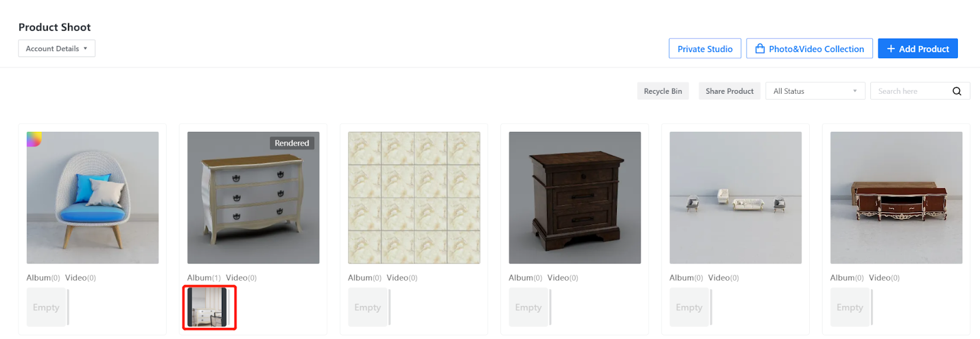980x339 pixels.
Task: Open the Recycle Bin
Action: point(663,91)
